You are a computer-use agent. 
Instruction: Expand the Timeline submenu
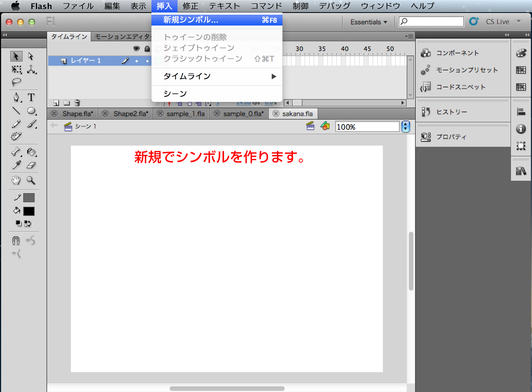217,76
